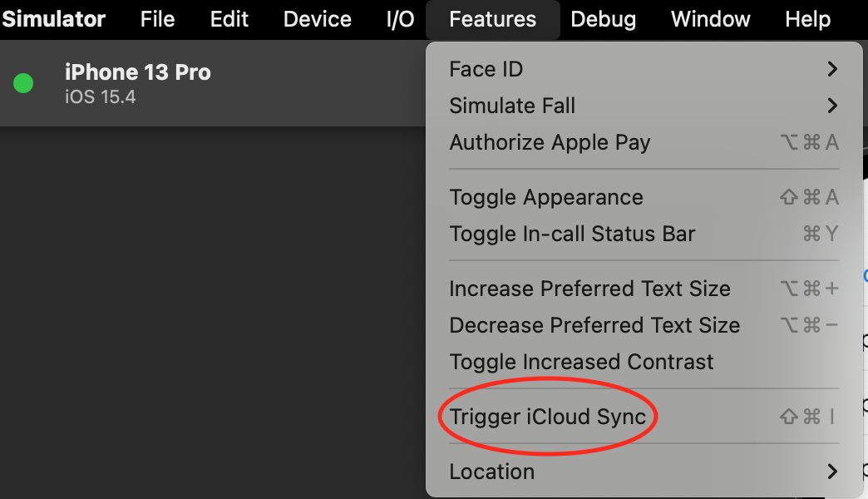The image size is (868, 499).
Task: Open the Help menu
Action: (x=807, y=19)
